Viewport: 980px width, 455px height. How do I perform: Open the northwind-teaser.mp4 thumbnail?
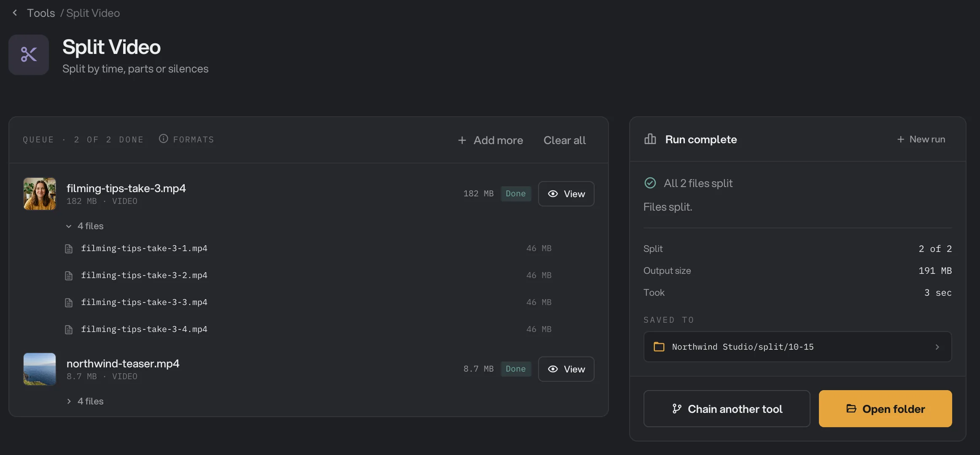[40, 369]
